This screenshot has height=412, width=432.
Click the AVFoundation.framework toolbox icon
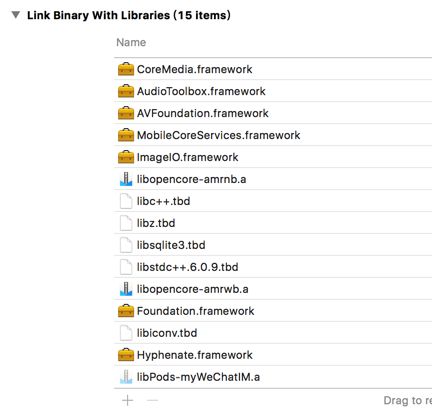coord(126,113)
